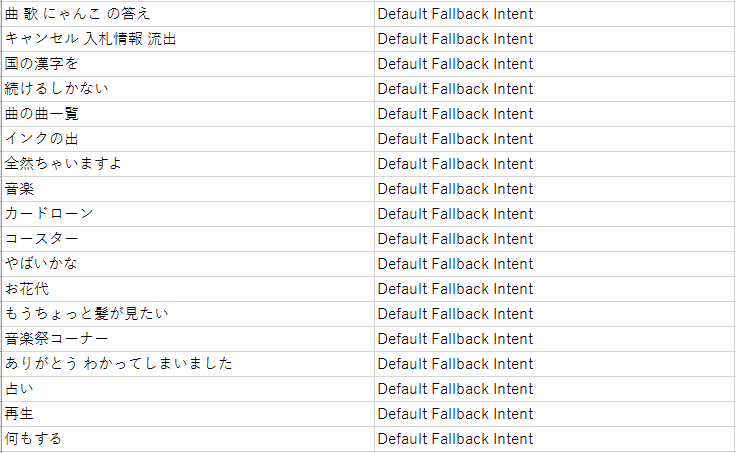This screenshot has width=736, height=453.
Task: Select Default Fallback Intent next to 音楽
Action: pos(455,189)
